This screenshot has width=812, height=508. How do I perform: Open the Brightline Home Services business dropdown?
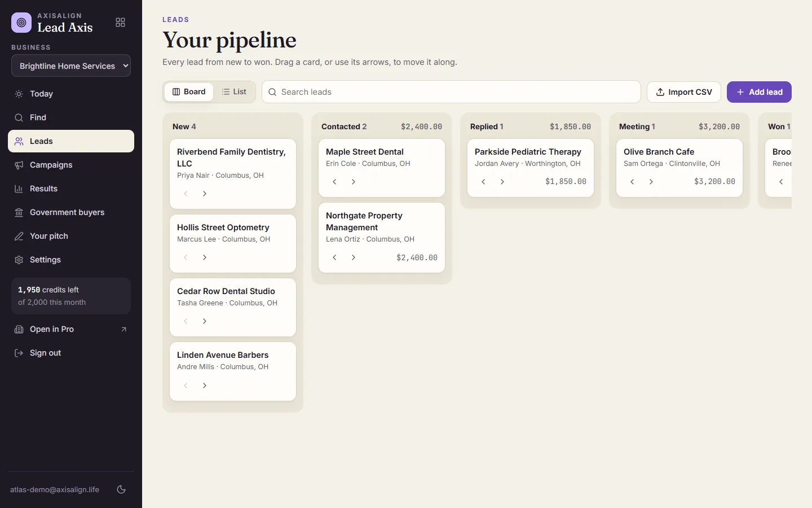[71, 65]
